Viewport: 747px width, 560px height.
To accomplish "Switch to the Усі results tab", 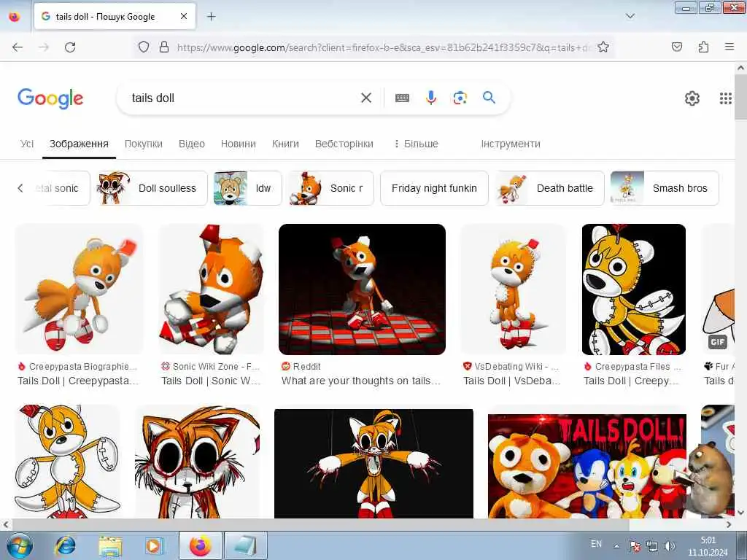I will (27, 144).
